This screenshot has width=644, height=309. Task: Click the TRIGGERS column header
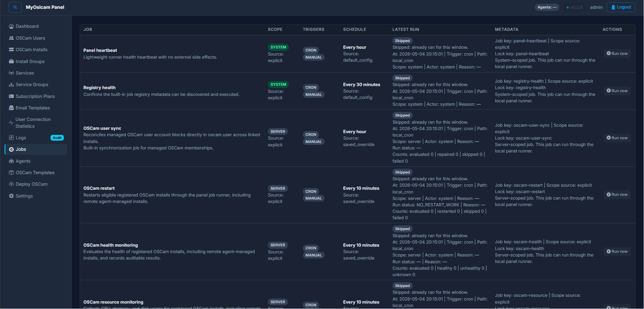pos(313,29)
